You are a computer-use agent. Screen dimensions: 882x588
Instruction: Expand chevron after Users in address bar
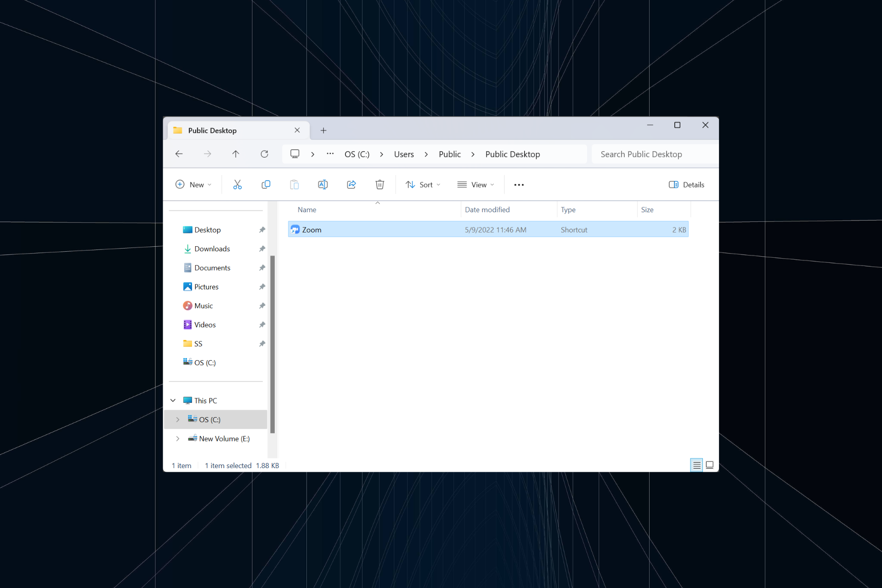[426, 154]
